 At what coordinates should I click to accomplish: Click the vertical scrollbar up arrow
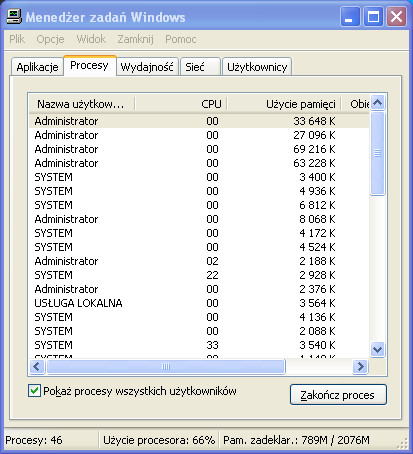(377, 102)
